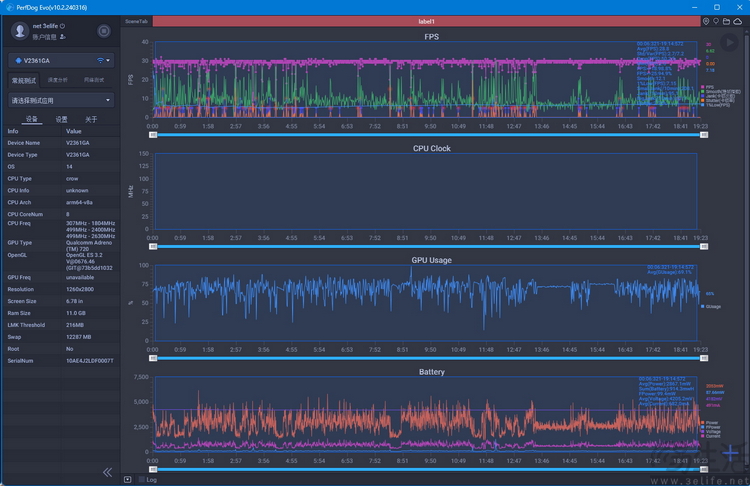Click FPS chart right range slider handle
Viewport: 750px width, 486px height.
(x=704, y=135)
